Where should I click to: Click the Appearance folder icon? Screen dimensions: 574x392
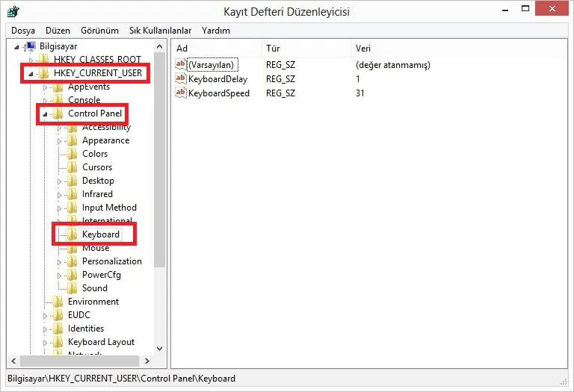click(x=72, y=140)
